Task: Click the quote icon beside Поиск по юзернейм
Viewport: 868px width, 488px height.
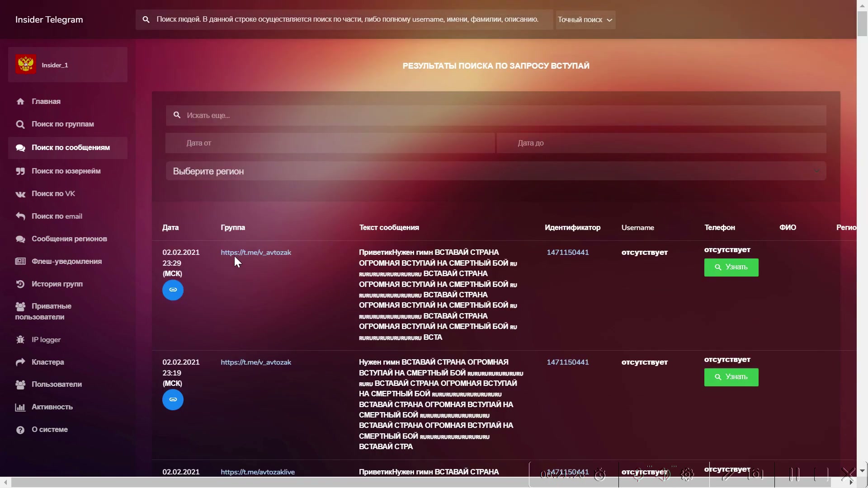Action: (20, 171)
